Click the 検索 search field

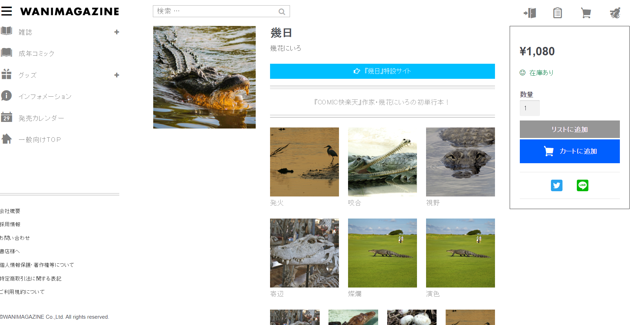coord(221,11)
